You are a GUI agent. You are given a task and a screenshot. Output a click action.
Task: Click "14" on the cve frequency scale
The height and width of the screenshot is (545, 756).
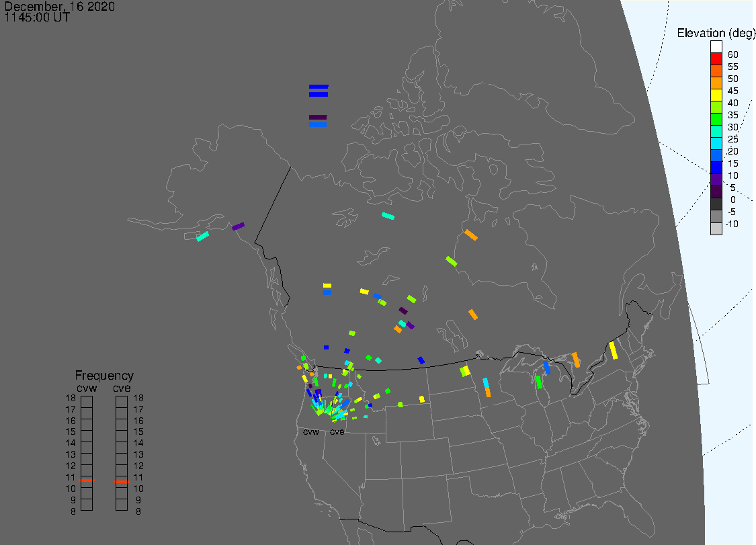click(138, 443)
